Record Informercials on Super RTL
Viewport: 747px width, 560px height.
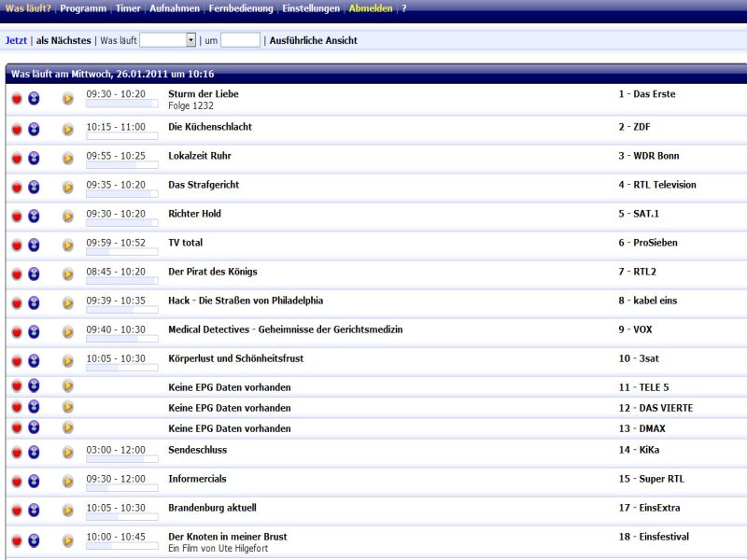[x=17, y=482]
